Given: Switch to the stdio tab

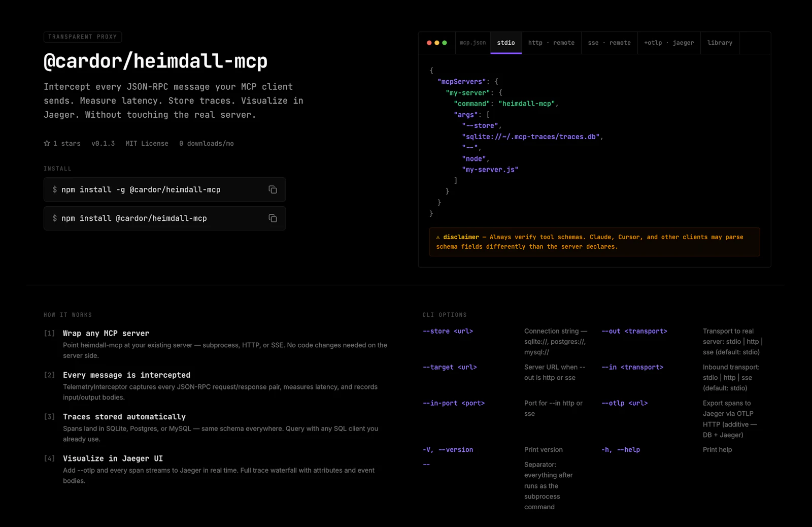Looking at the screenshot, I should click(x=506, y=43).
